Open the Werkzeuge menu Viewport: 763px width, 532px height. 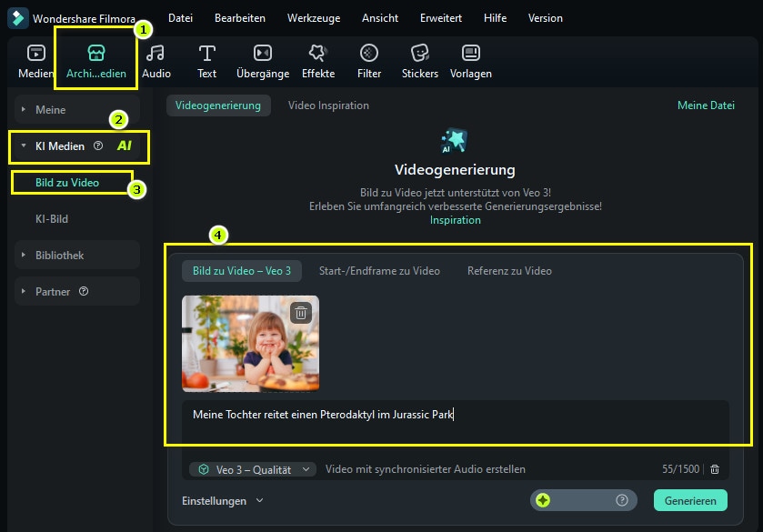pyautogui.click(x=314, y=18)
